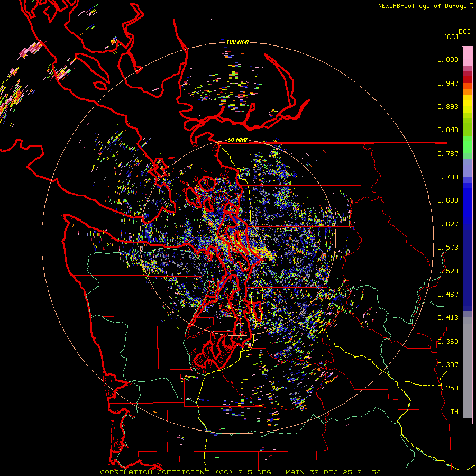
Task: Pick the bright green color bar segment
Action: (x=467, y=144)
